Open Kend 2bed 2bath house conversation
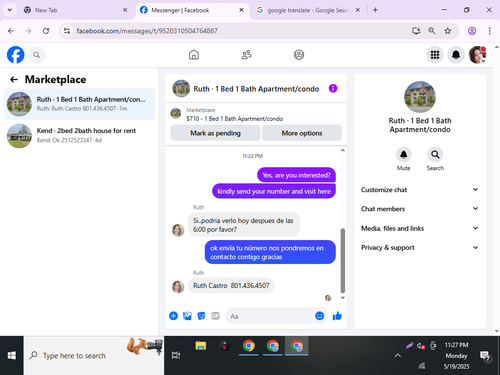This screenshot has width=500, height=375. tap(79, 135)
